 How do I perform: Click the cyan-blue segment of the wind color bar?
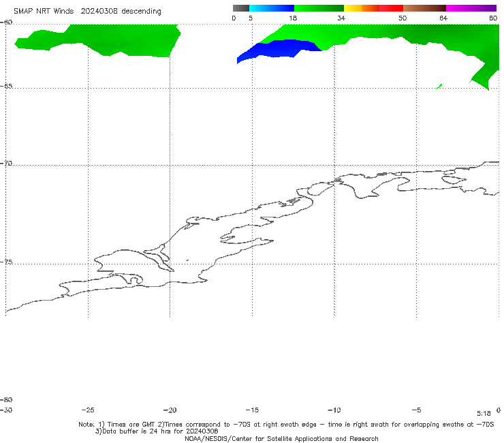coord(272,8)
